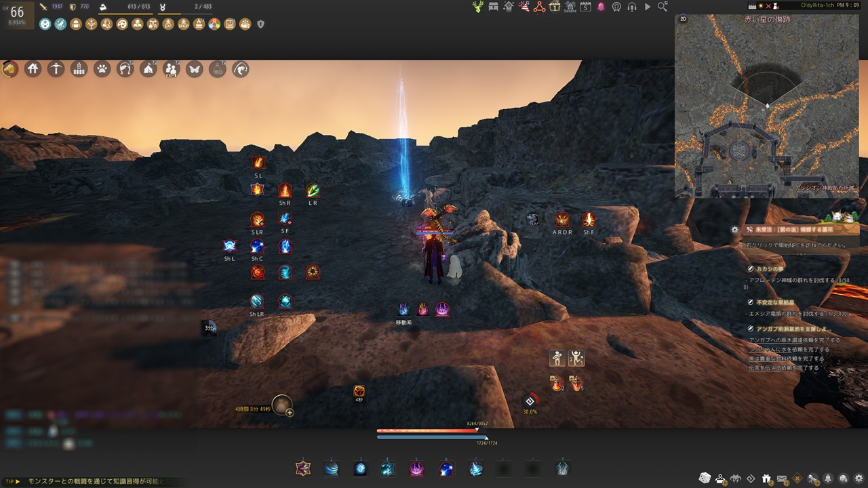Click the skill icon above 移動系 label
The image size is (868, 488).
click(x=403, y=309)
